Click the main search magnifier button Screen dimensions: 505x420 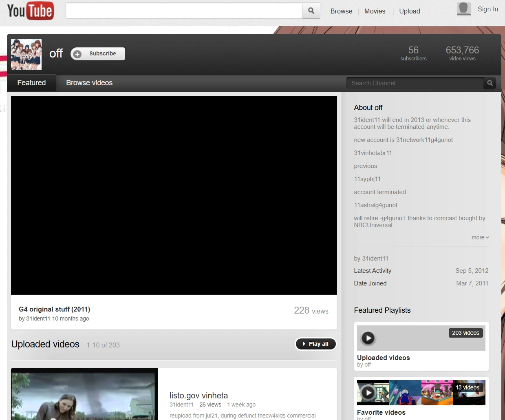pyautogui.click(x=311, y=11)
